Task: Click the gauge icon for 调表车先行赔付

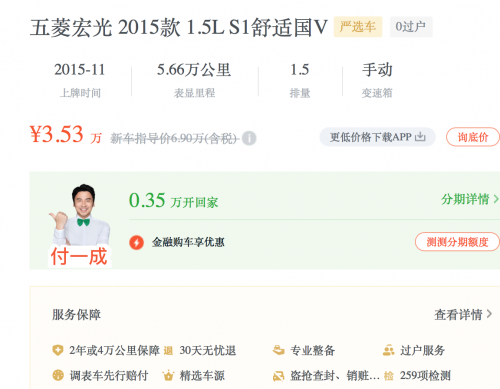Action: [x=58, y=375]
